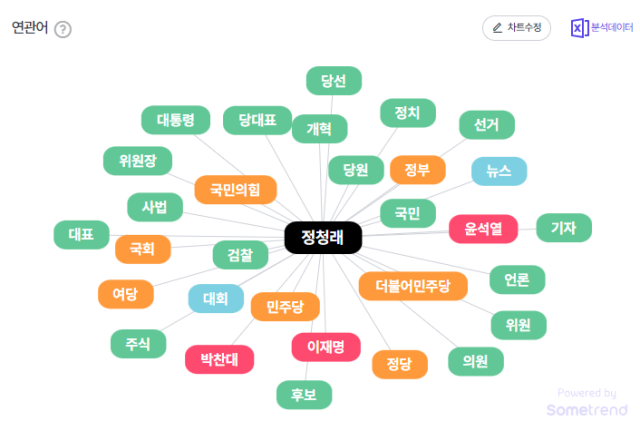Select the 당대표 node
The height and width of the screenshot is (431, 640).
pos(258,120)
